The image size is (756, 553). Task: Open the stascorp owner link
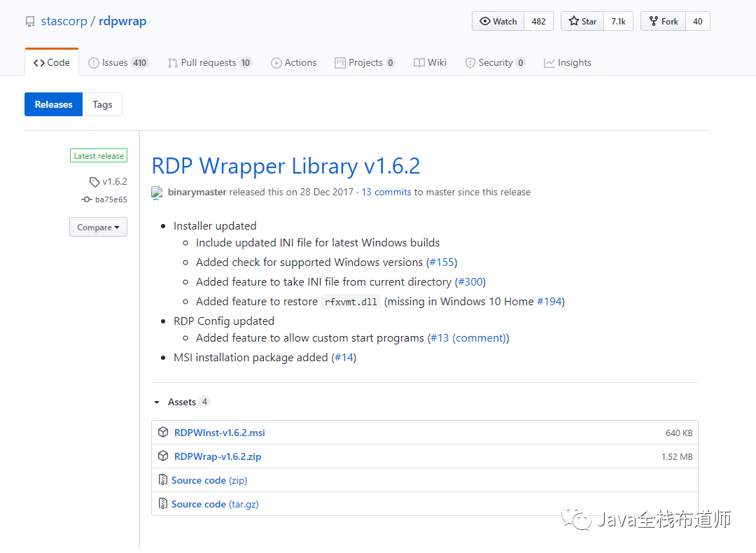pos(64,21)
